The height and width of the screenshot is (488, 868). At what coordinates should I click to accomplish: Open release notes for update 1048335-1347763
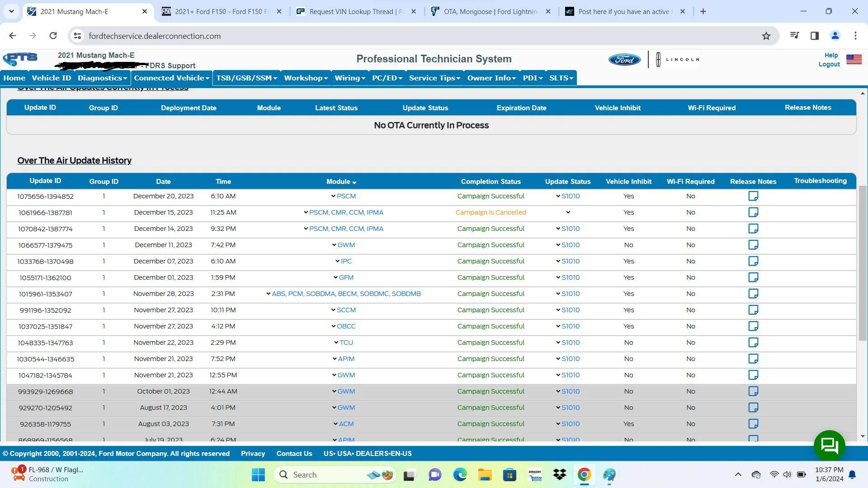pyautogui.click(x=753, y=343)
